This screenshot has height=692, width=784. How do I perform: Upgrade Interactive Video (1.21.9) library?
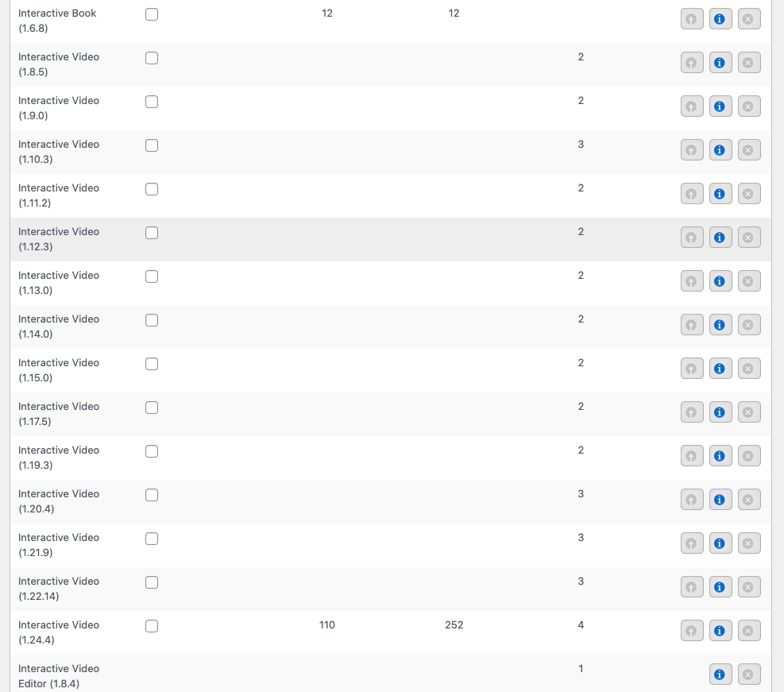pos(692,543)
